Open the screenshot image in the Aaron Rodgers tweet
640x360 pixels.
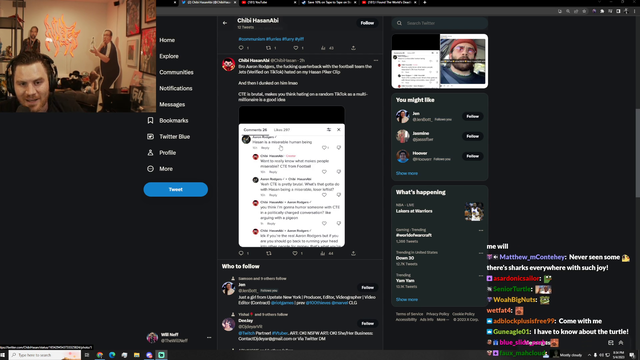click(x=291, y=176)
